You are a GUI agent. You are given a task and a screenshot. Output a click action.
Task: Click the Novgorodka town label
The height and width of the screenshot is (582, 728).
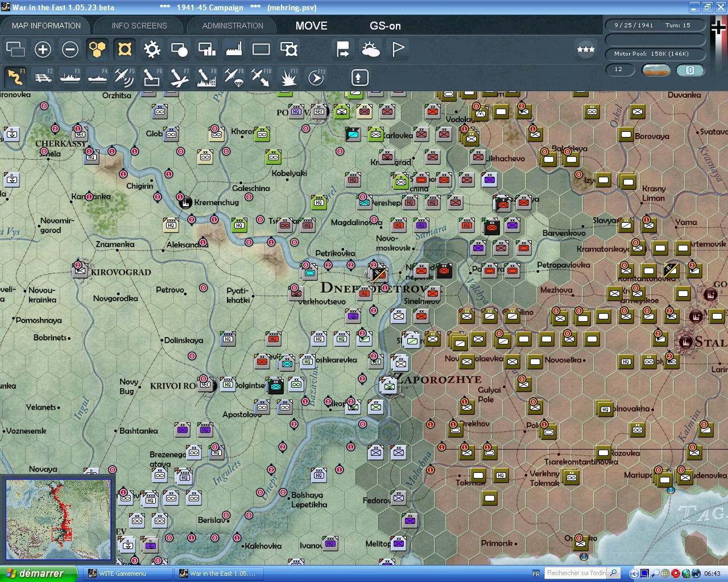(x=115, y=298)
